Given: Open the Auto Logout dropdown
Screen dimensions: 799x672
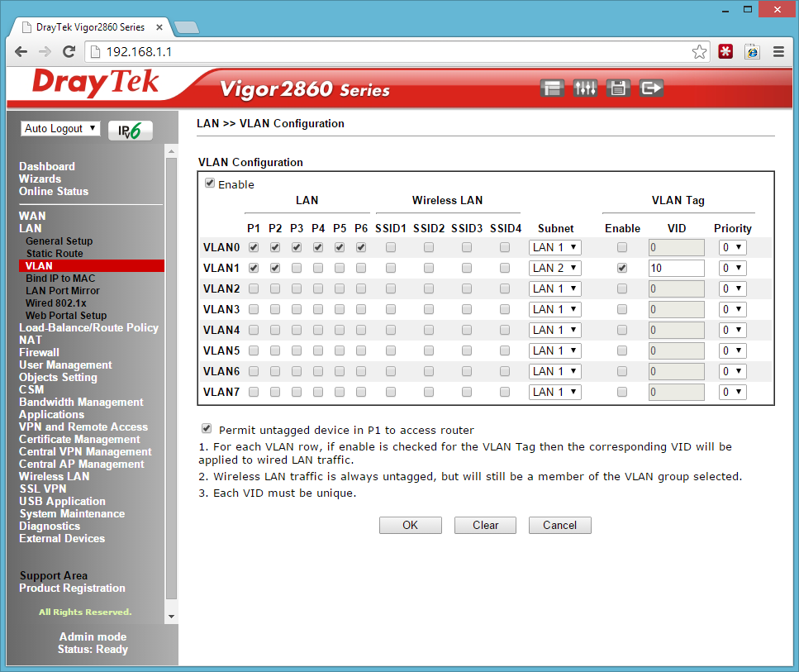Looking at the screenshot, I should click(60, 128).
